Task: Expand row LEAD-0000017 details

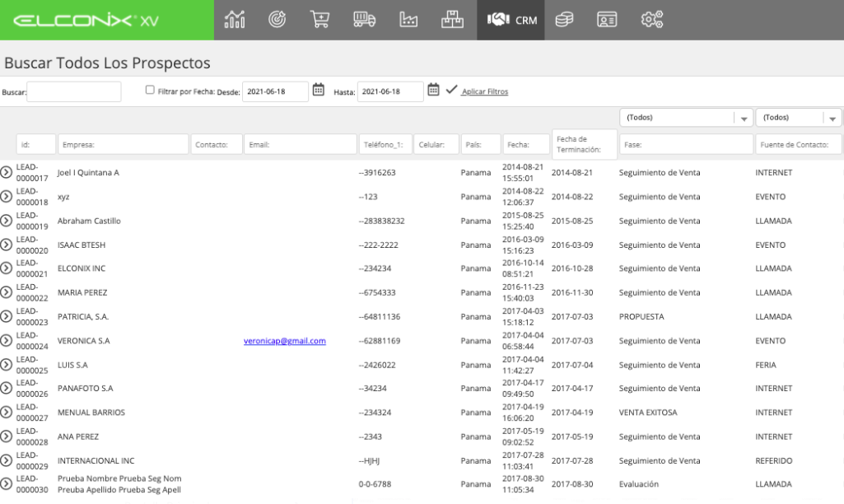Action: point(6,172)
